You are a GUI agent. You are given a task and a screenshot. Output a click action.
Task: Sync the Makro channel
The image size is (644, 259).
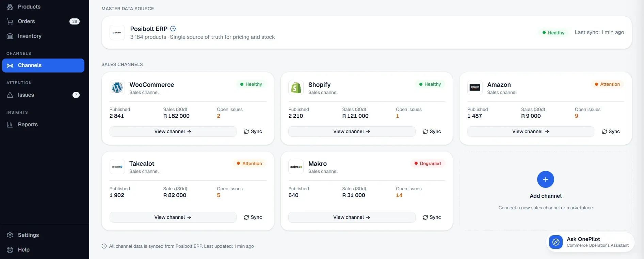[x=432, y=217]
